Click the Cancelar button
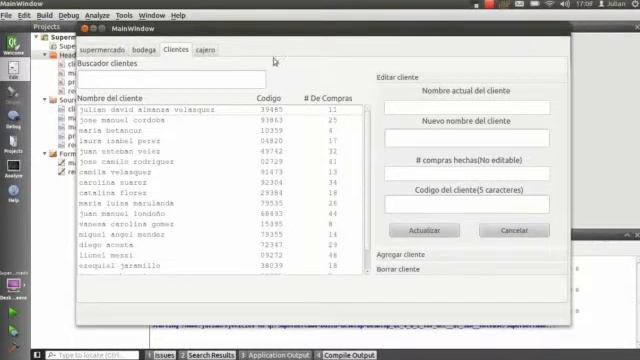Viewport: 640px width, 360px height. pyautogui.click(x=514, y=230)
